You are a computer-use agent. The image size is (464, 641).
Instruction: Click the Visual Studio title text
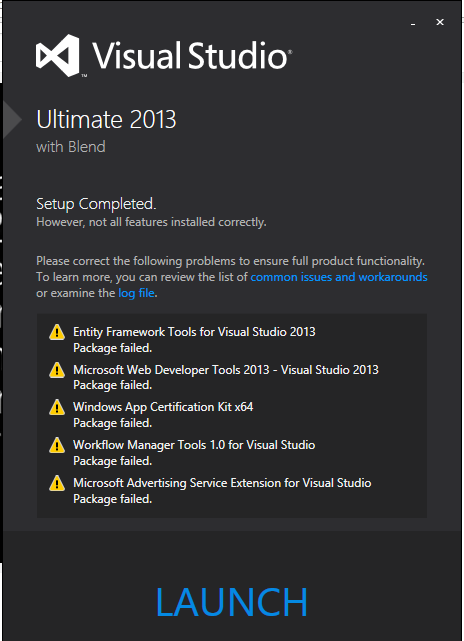coord(191,55)
